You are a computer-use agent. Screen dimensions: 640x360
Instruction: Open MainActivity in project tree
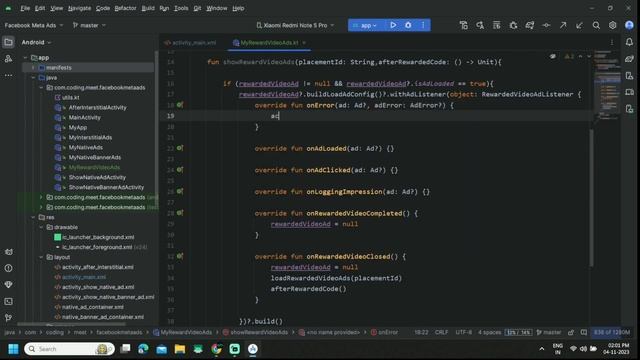(84, 118)
